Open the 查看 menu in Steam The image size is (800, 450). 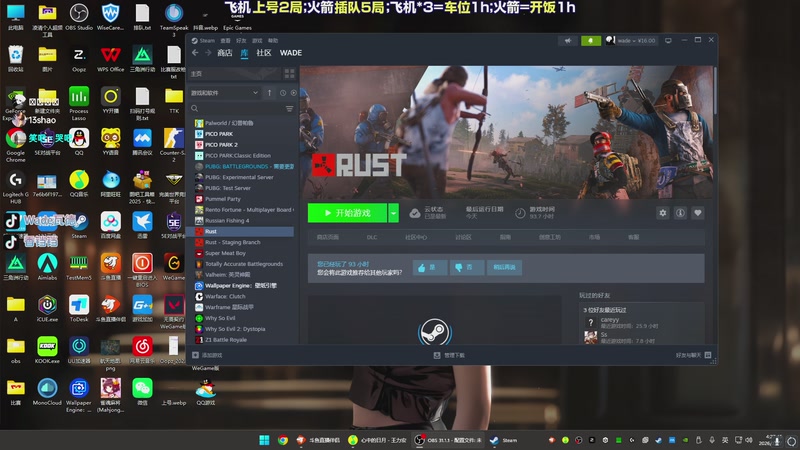point(226,40)
